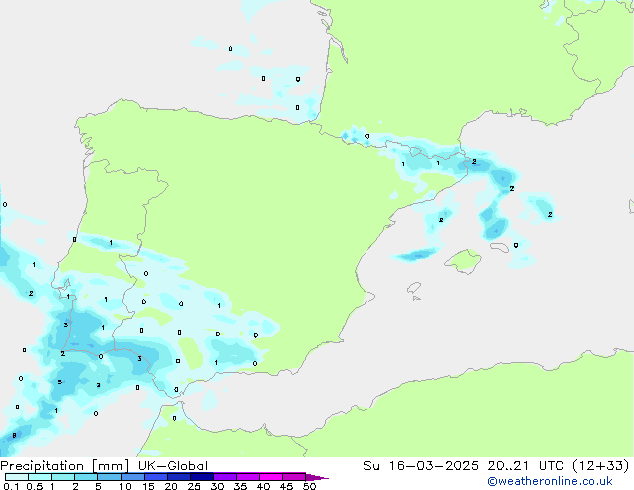Select the 0.5–1 mm legend swatch
This screenshot has width=634, height=490.
click(x=40, y=477)
